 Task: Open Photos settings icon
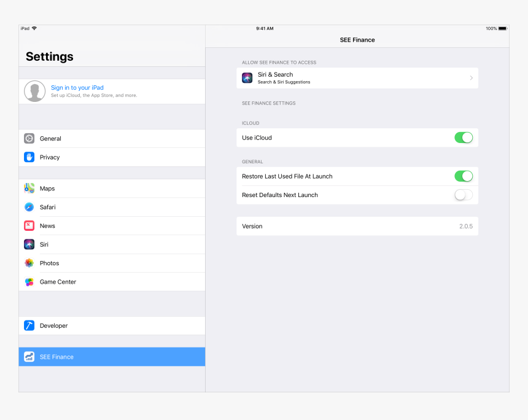[x=29, y=263]
